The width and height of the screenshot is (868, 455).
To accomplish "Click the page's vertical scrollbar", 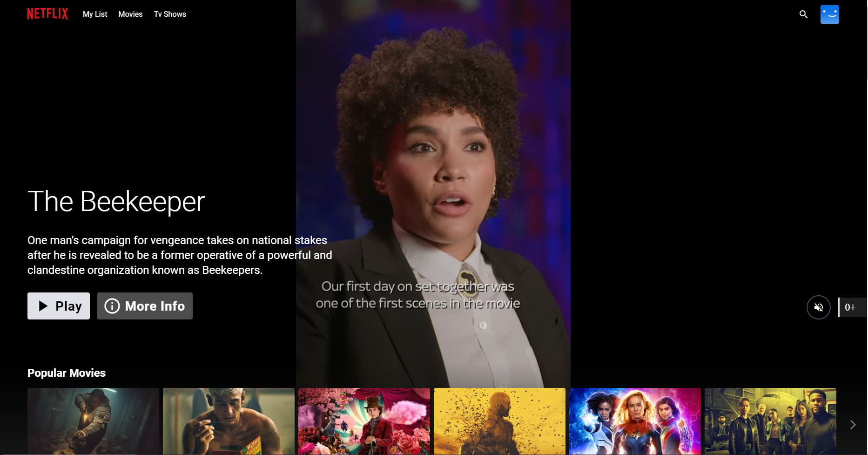I will pos(867,42).
